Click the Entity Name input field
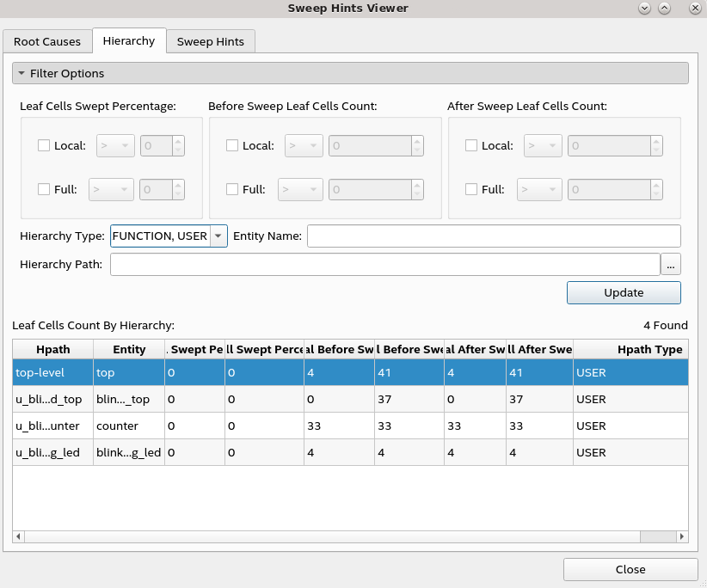Screen dimensions: 707x588 (x=493, y=236)
